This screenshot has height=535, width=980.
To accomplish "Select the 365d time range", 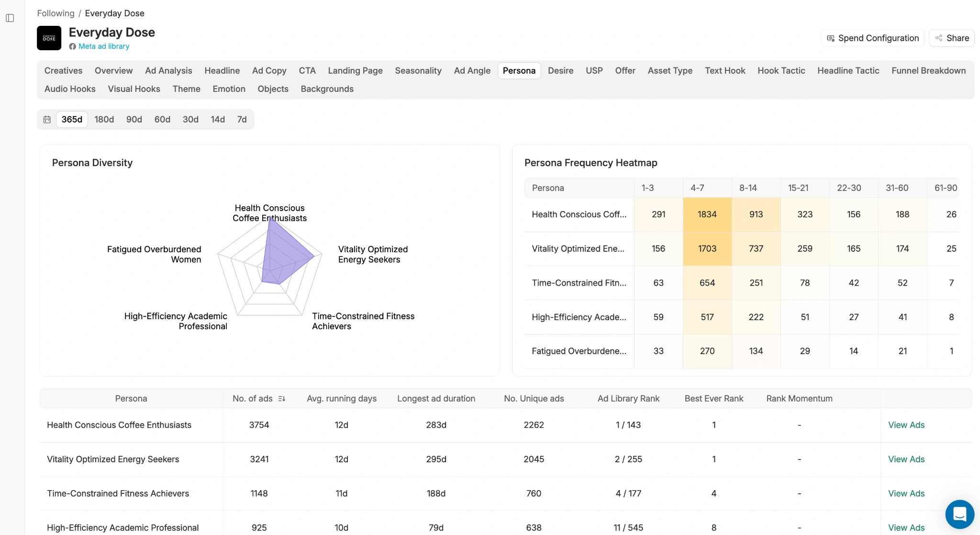I will [x=72, y=120].
